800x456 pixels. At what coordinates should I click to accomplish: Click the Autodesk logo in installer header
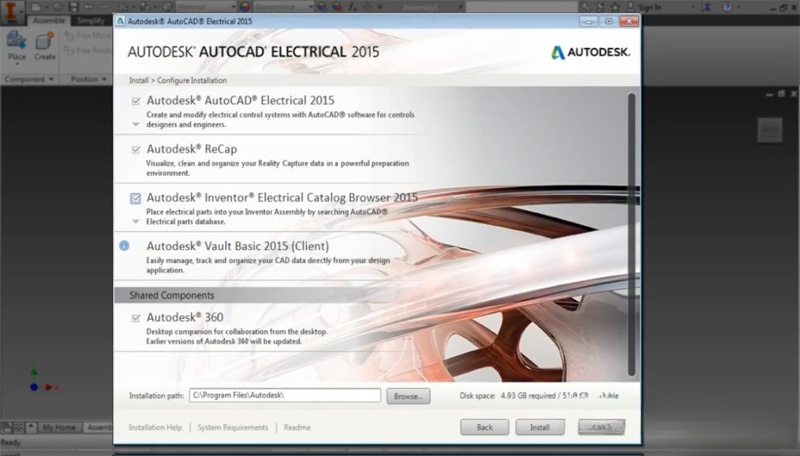[x=590, y=52]
